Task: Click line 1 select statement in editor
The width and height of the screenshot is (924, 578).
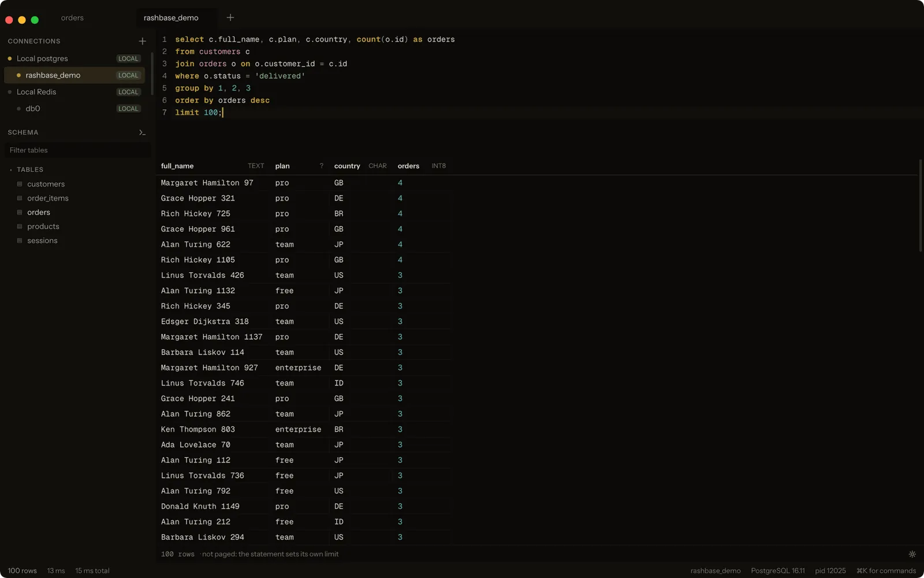Action: tap(315, 39)
